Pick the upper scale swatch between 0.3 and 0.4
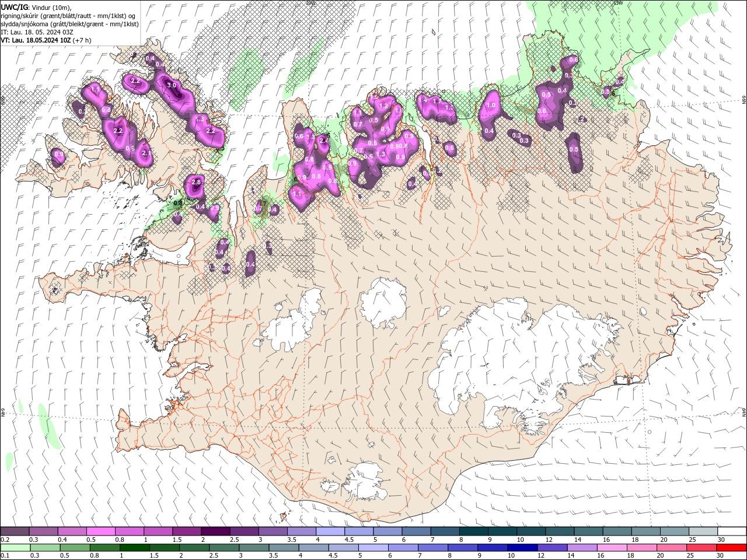The width and height of the screenshot is (747, 560). [x=43, y=531]
